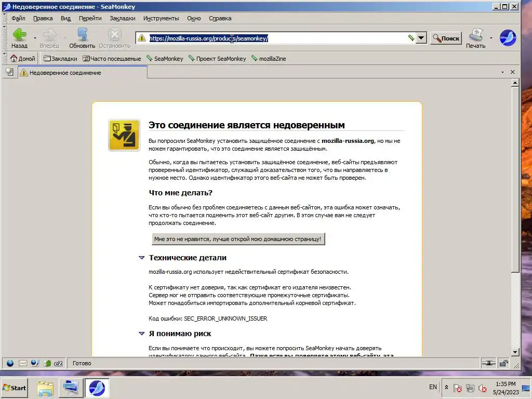
Task: Click the scrollbar down arrow
Action: coord(515,352)
